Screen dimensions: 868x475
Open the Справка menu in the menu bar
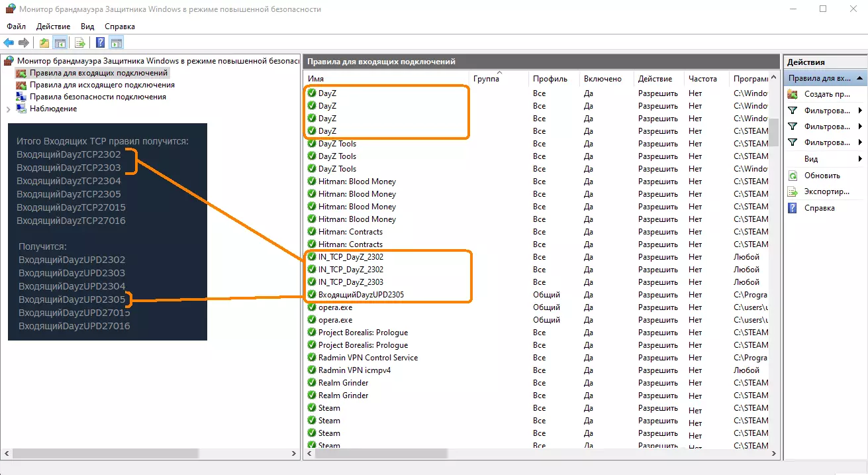click(120, 26)
